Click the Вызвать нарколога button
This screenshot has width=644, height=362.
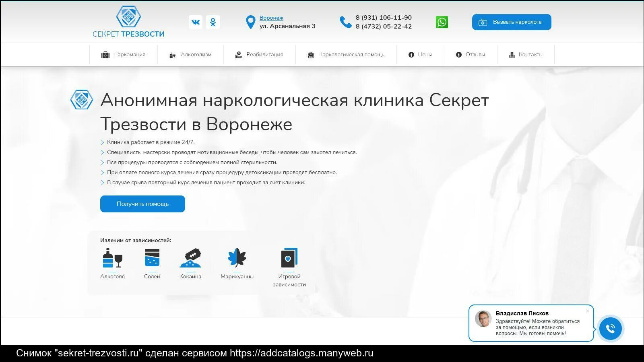[x=512, y=22]
